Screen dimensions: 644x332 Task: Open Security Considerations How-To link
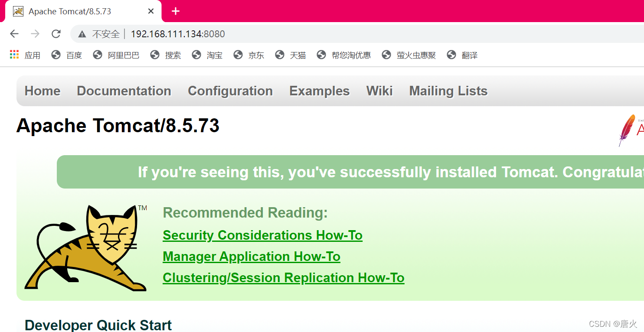pyautogui.click(x=262, y=235)
